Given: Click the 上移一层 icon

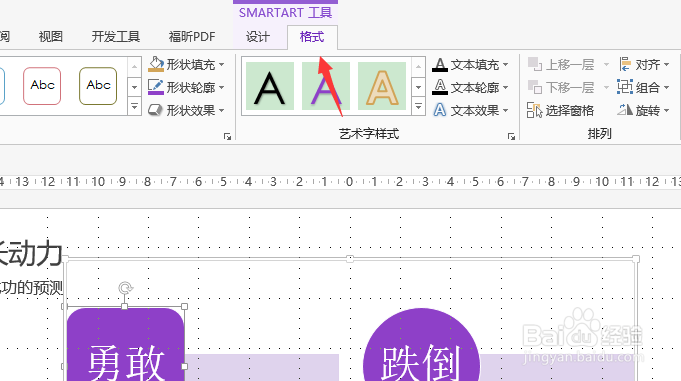Looking at the screenshot, I should coord(535,64).
